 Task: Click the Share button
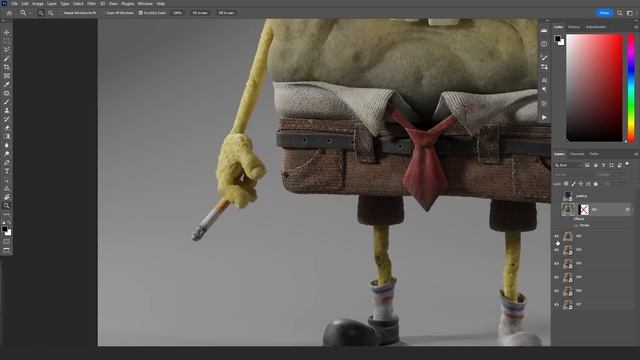pos(604,13)
